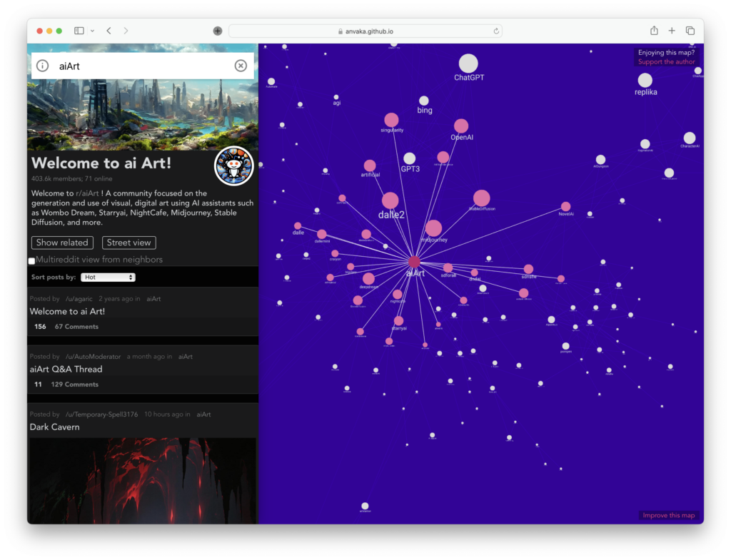This screenshot has height=560, width=731.
Task: Select the StableDiffusion node on the map
Action: [x=481, y=198]
